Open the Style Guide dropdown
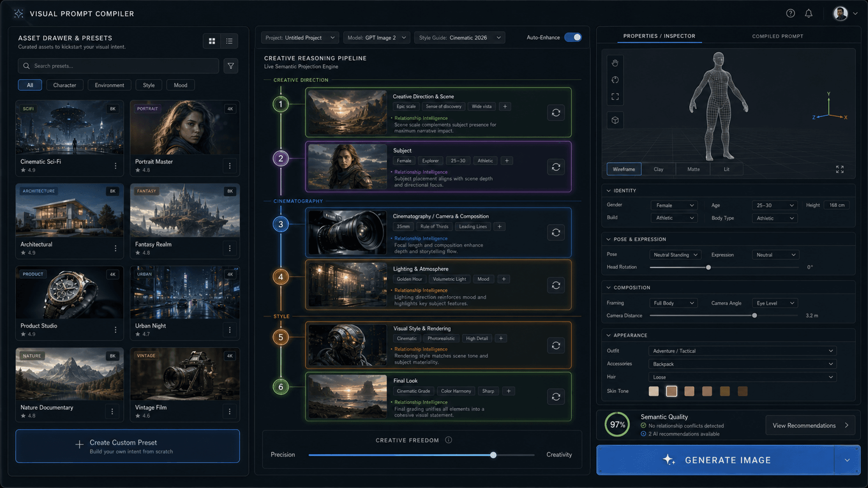 (x=460, y=38)
